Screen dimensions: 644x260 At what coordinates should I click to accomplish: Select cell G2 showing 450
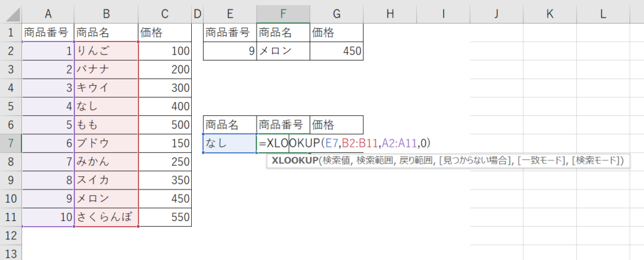(336, 50)
